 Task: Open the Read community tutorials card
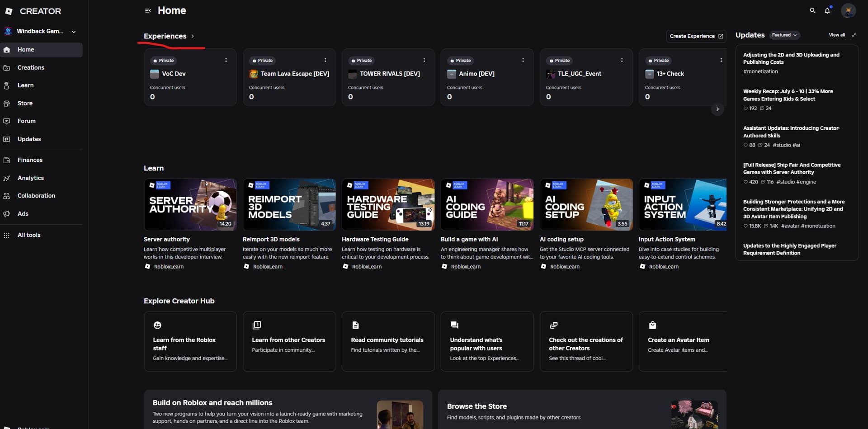pyautogui.click(x=388, y=341)
